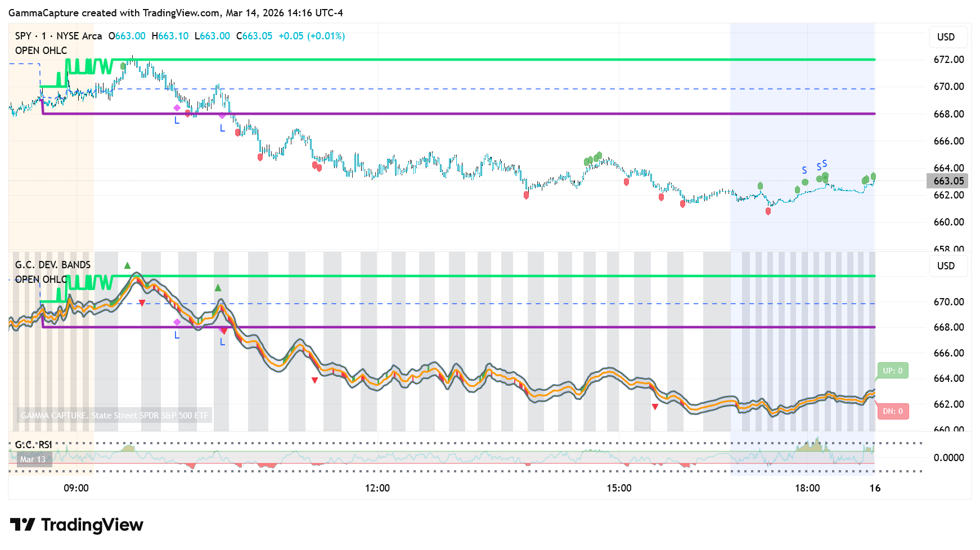Image resolution: width=980 pixels, height=550 pixels.
Task: Click the 12:00 time axis label
Action: coord(377,488)
